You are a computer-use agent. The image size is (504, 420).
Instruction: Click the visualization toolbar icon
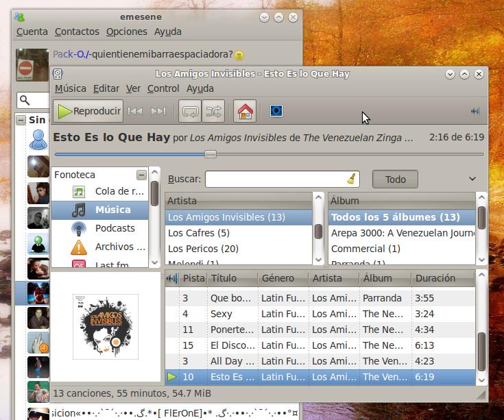(x=276, y=111)
